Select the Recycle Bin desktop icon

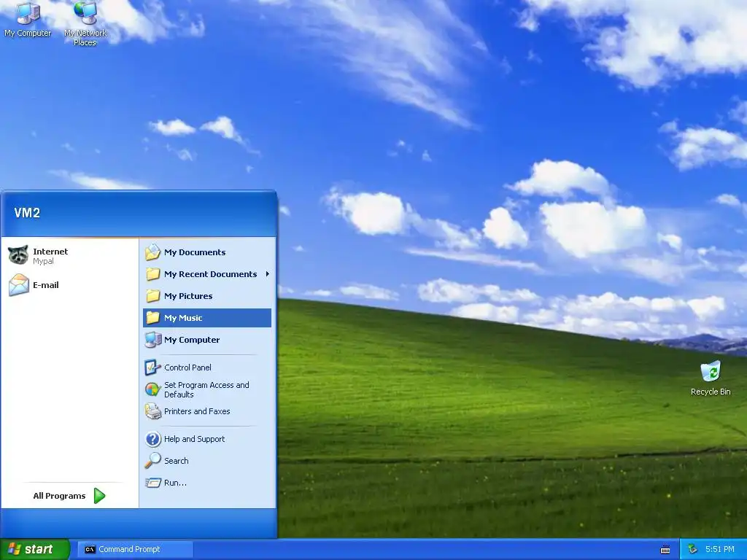coord(711,378)
